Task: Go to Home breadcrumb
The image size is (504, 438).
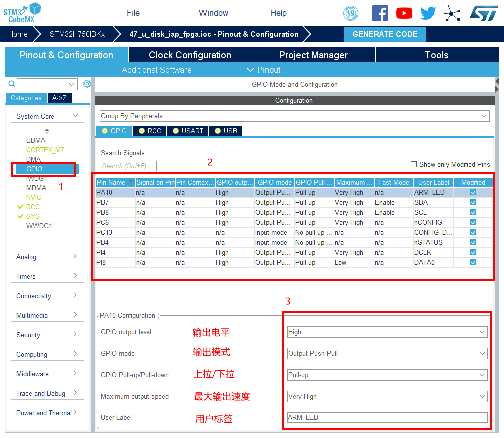Action: (x=18, y=34)
